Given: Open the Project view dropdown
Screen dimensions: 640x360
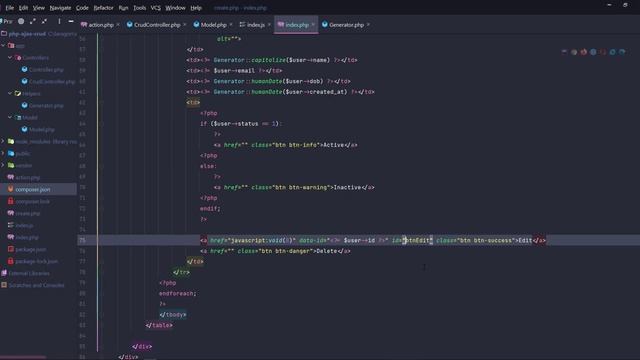Looking at the screenshot, I should click(7, 21).
